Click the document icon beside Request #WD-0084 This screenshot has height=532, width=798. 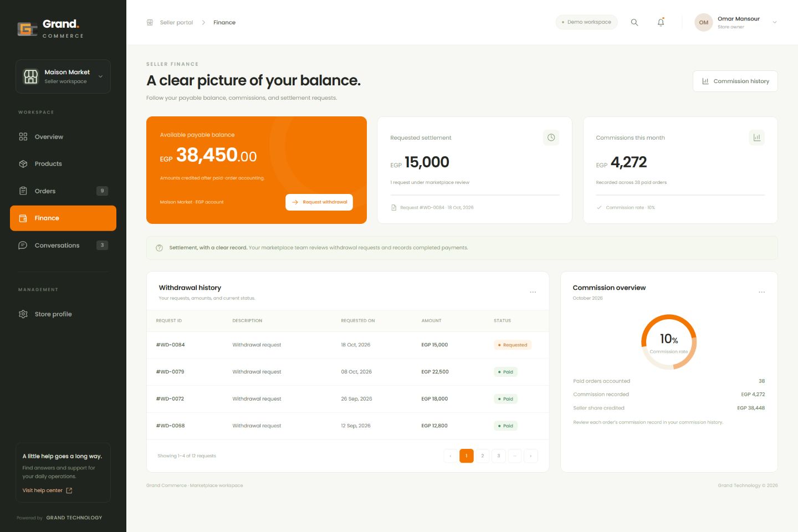[394, 207]
